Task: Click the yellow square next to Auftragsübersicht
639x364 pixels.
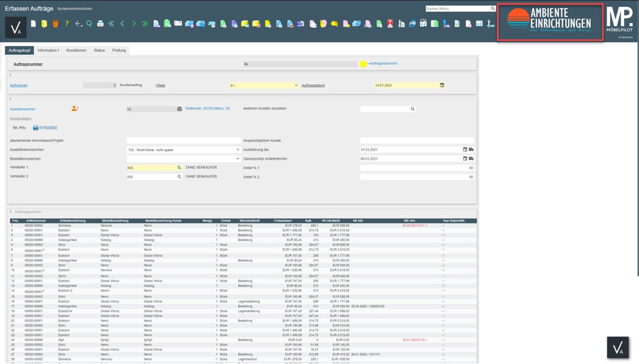Action: tap(363, 64)
